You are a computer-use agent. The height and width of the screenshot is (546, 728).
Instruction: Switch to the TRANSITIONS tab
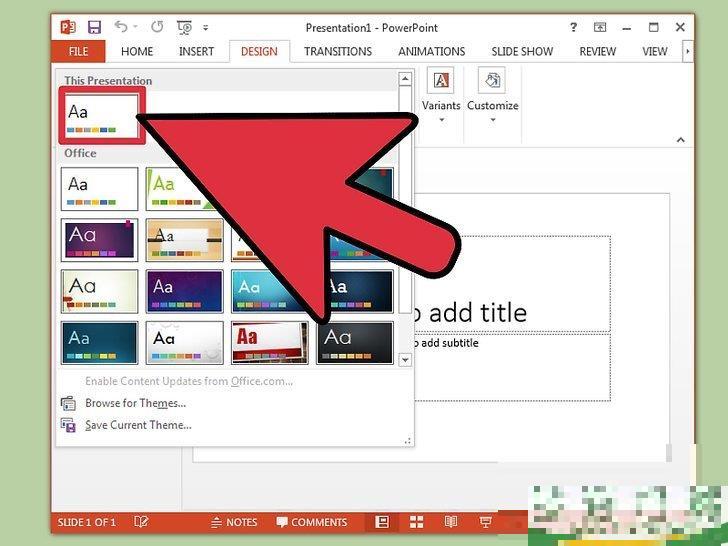point(338,51)
